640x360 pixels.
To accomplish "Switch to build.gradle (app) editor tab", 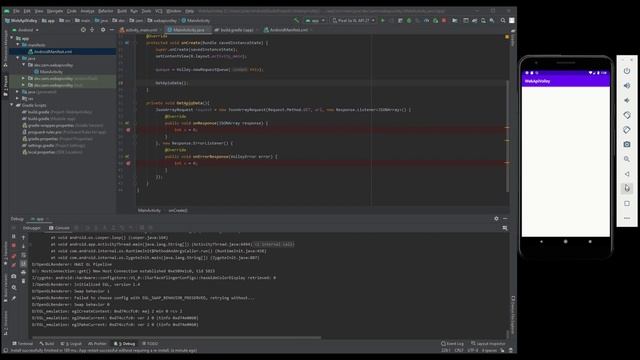I will 237,30.
